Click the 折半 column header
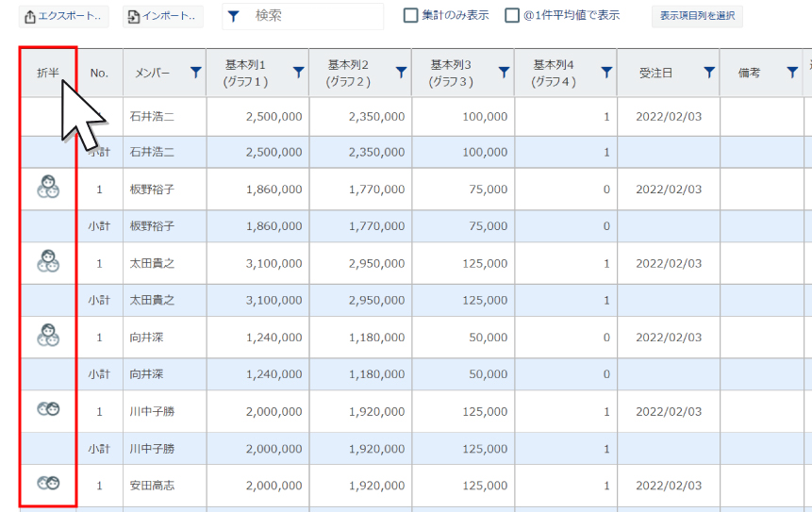Screen dimensions: 812x512 [47, 73]
